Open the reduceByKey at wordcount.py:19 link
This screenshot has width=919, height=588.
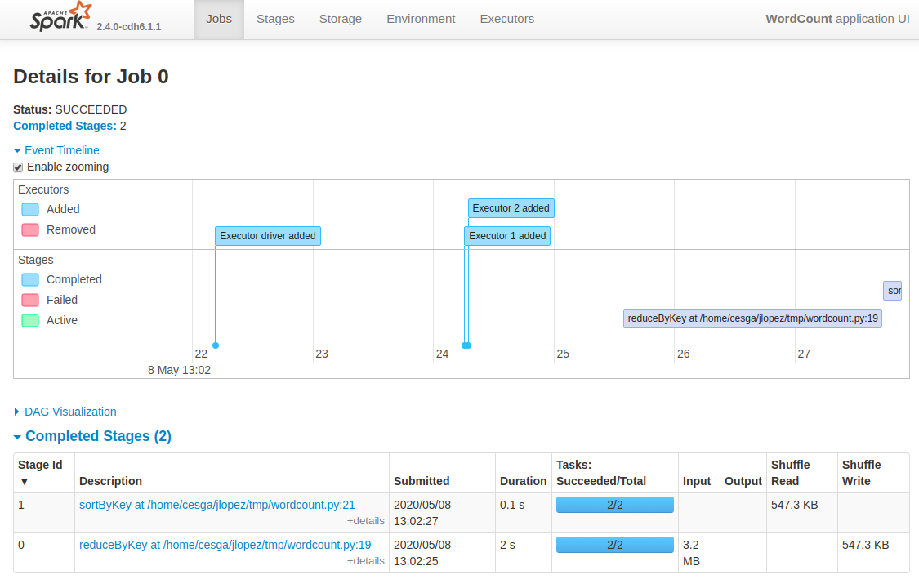tap(225, 545)
